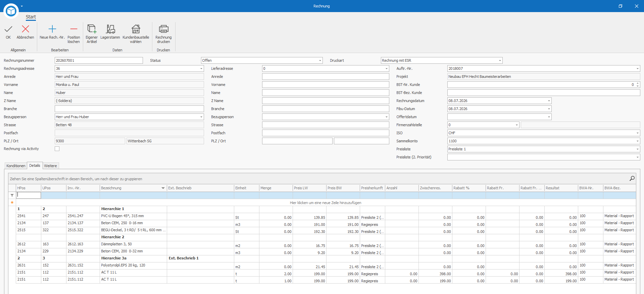Switch to the Konditionen tab
Image resolution: width=644 pixels, height=294 pixels.
(16, 166)
